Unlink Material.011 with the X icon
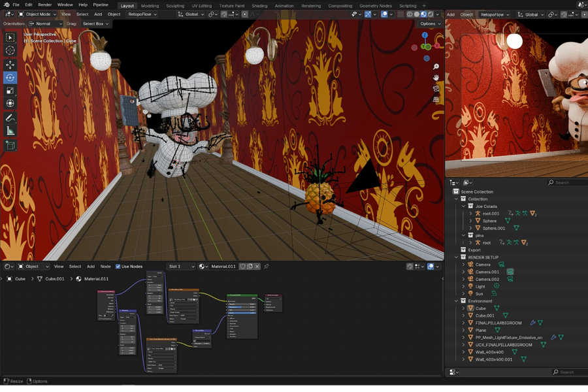 tap(257, 267)
